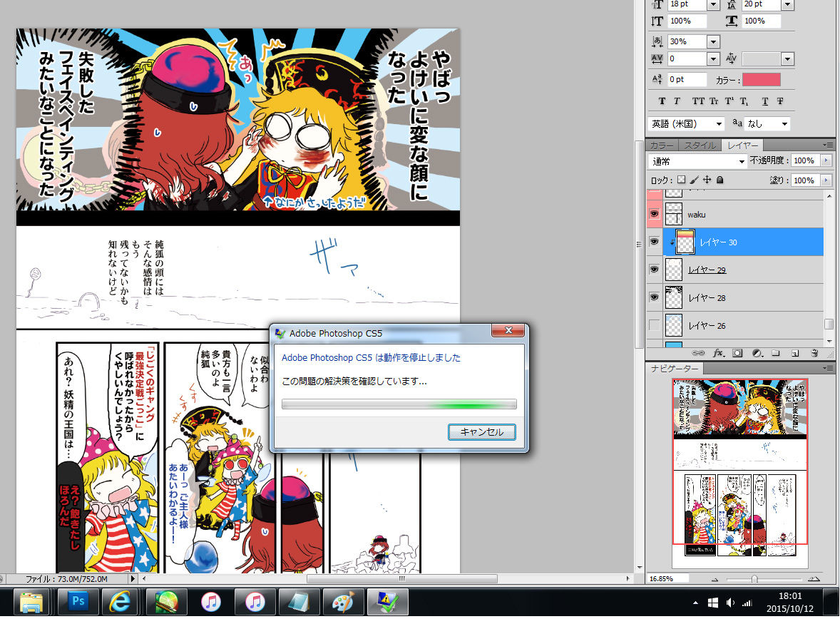Click baseline shift 0 pt field

point(687,79)
